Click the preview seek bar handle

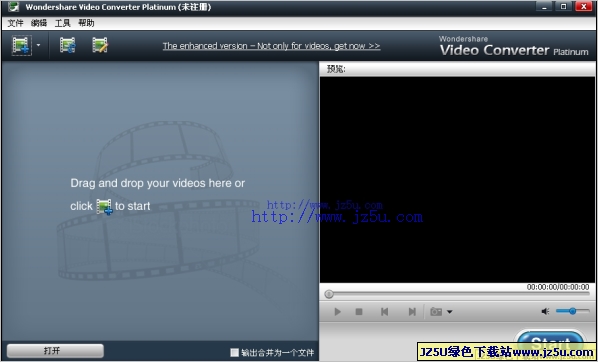329,294
